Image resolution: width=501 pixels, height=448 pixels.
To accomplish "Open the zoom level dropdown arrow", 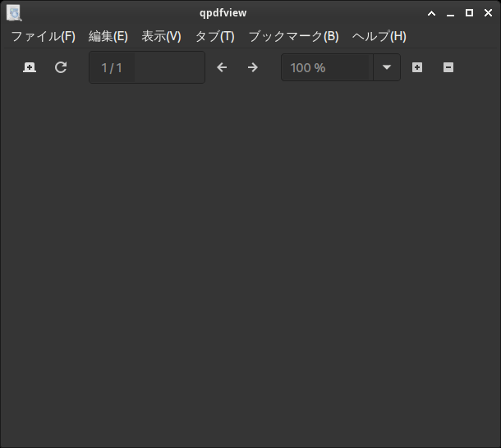I will click(x=387, y=67).
